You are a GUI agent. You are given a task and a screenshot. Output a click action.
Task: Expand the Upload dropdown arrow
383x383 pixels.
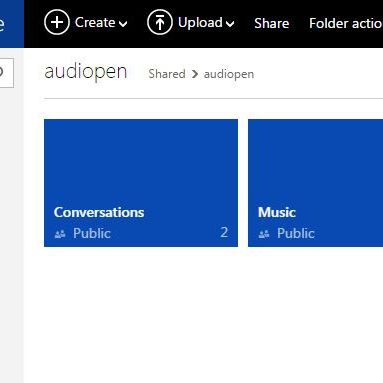[x=230, y=24]
